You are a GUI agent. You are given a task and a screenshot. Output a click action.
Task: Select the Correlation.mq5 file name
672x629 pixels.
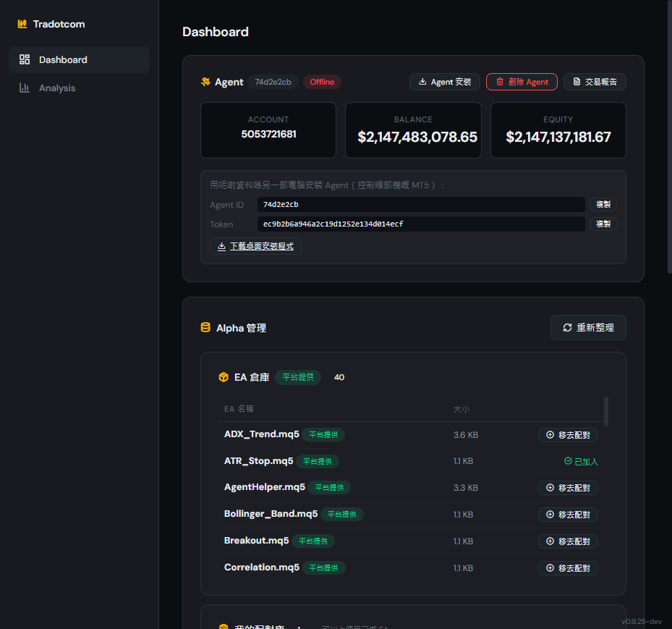tap(261, 567)
